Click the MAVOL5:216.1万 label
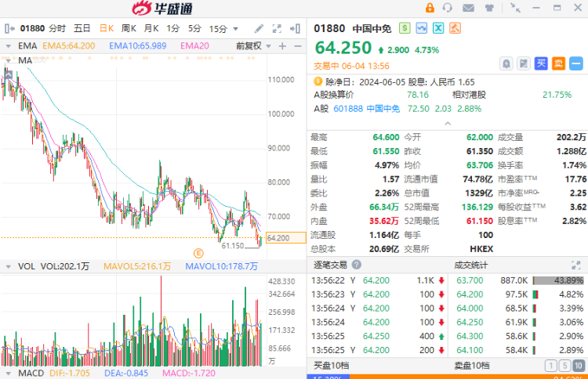 point(137,266)
